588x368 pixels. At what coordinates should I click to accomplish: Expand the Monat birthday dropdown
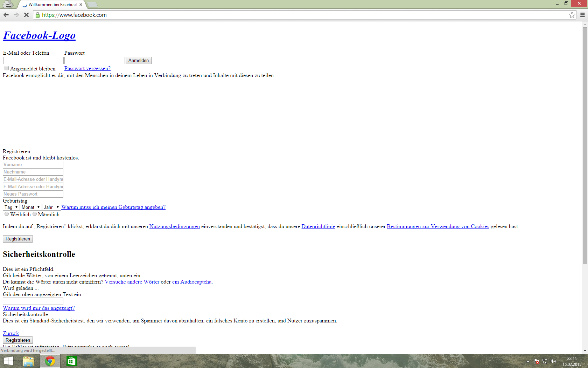pyautogui.click(x=31, y=207)
